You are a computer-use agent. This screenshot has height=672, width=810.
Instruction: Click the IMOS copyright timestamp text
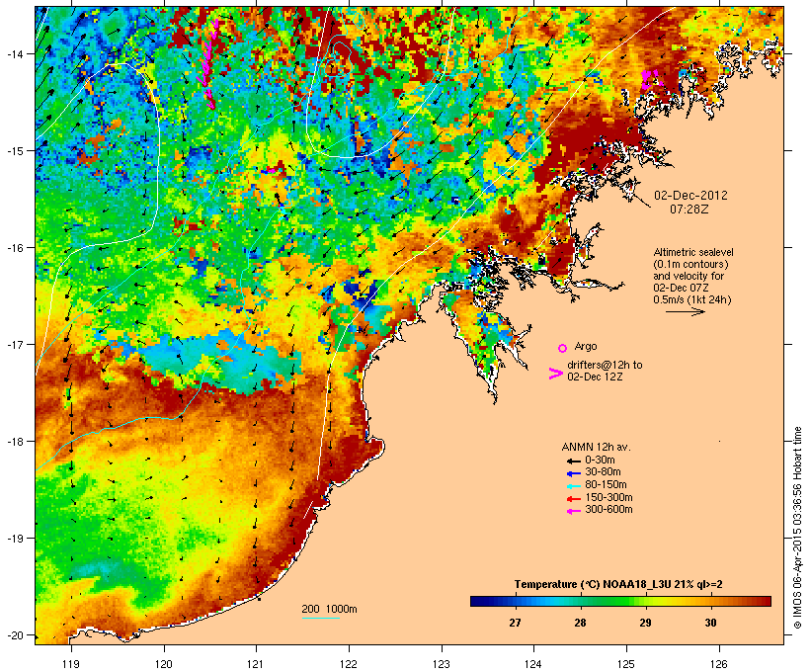coord(797,528)
